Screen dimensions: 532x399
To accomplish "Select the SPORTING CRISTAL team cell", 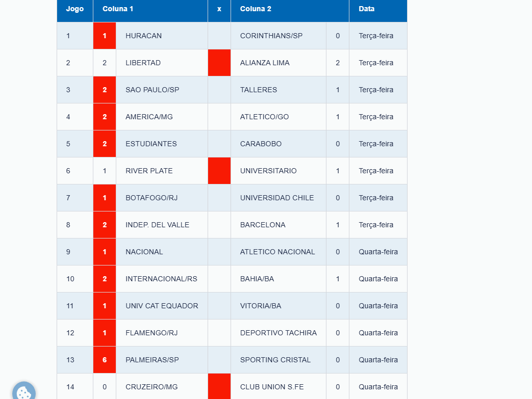I will click(278, 360).
